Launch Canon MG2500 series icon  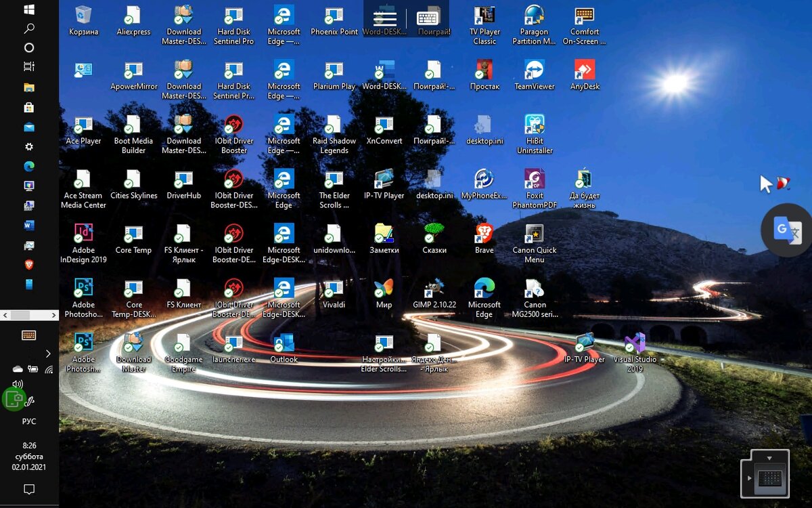535,299
